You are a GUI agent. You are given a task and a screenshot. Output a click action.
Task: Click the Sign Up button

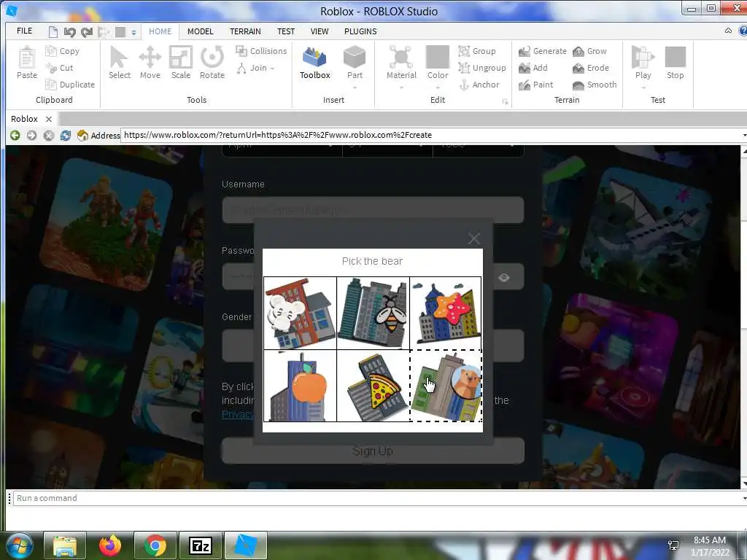pyautogui.click(x=373, y=451)
